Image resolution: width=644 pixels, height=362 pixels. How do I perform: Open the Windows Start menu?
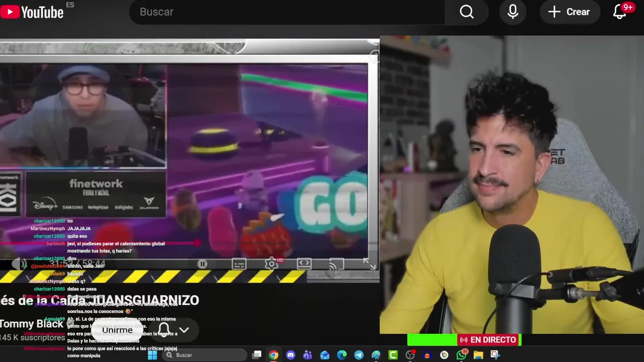point(152,355)
